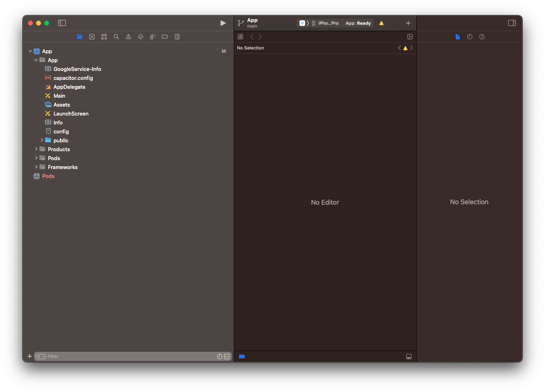The height and width of the screenshot is (392, 545).
Task: Toggle the File inspector in the right panel
Action: click(x=458, y=36)
